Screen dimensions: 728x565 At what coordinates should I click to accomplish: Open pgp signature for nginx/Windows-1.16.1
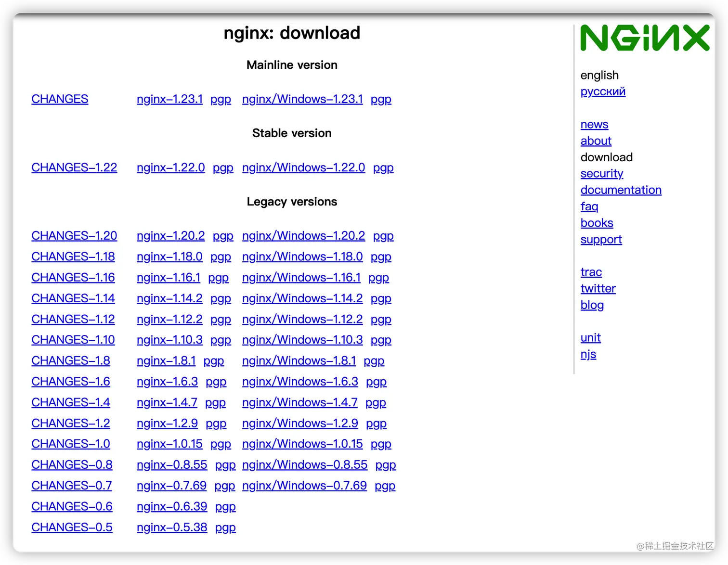tap(378, 278)
